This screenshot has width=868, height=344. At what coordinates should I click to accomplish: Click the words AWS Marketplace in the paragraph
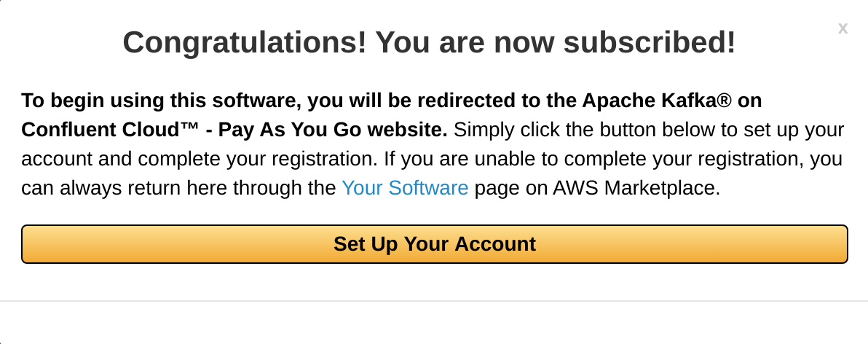coord(636,188)
